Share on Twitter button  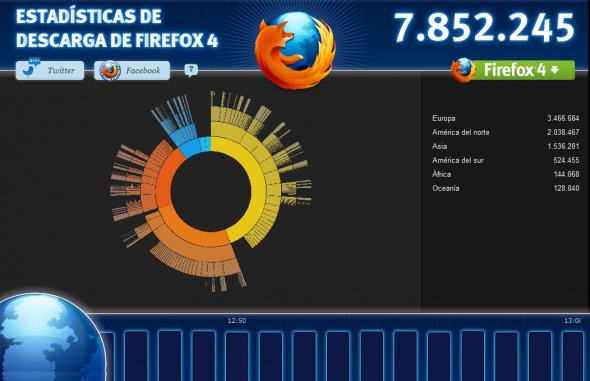pyautogui.click(x=50, y=70)
